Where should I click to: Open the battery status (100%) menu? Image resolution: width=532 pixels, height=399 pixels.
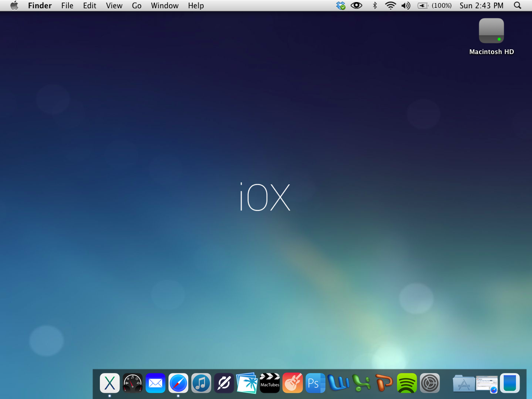(x=435, y=5)
